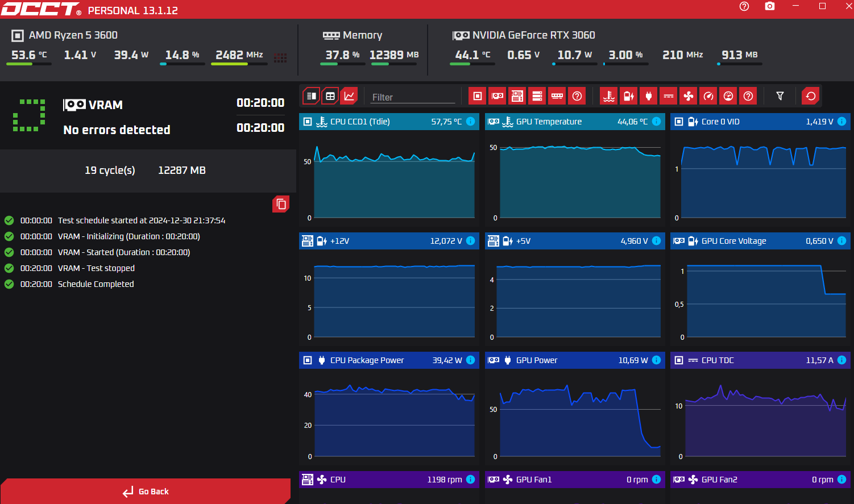Open info for GPU Core Voltage graph
The image size is (854, 504).
(x=842, y=241)
